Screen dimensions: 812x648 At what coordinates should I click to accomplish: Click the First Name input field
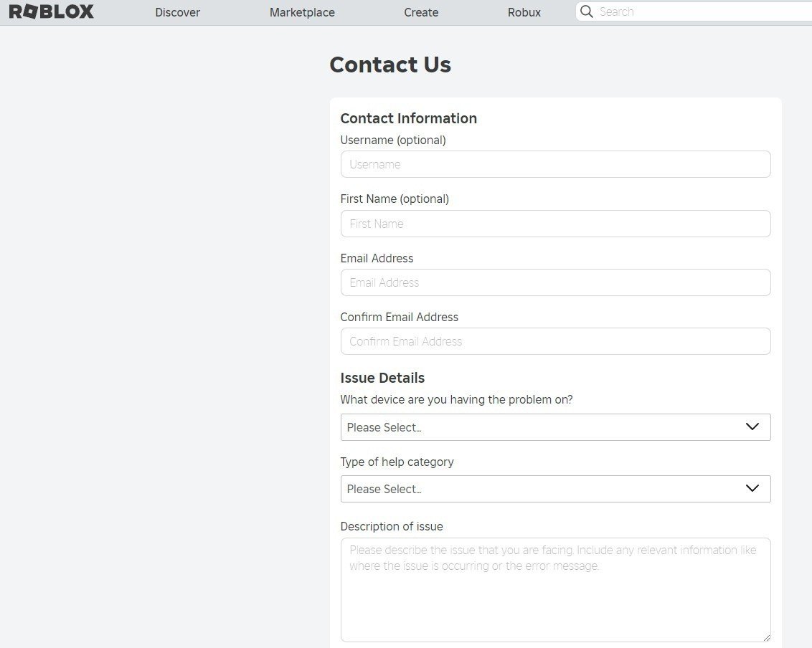coord(555,224)
